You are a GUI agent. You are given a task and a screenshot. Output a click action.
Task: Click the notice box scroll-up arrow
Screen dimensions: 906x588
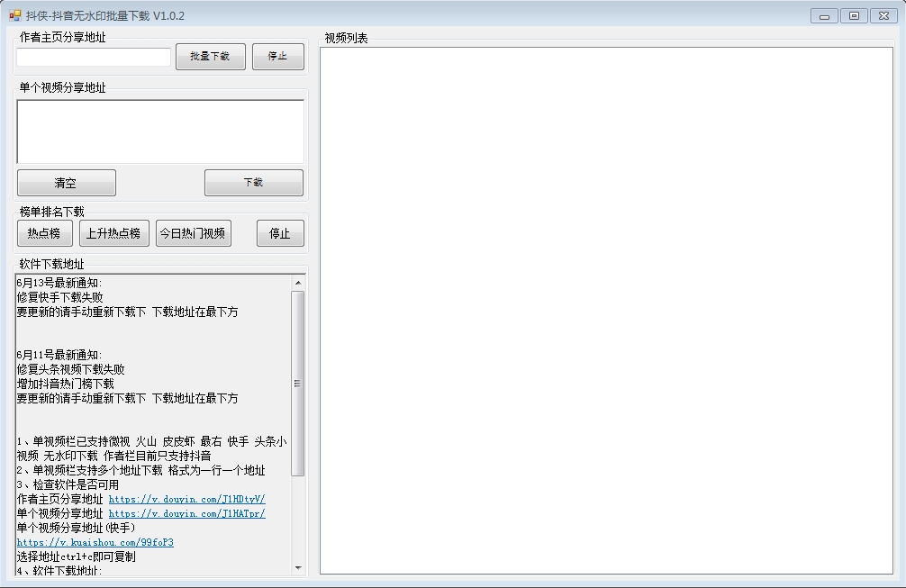click(x=299, y=283)
